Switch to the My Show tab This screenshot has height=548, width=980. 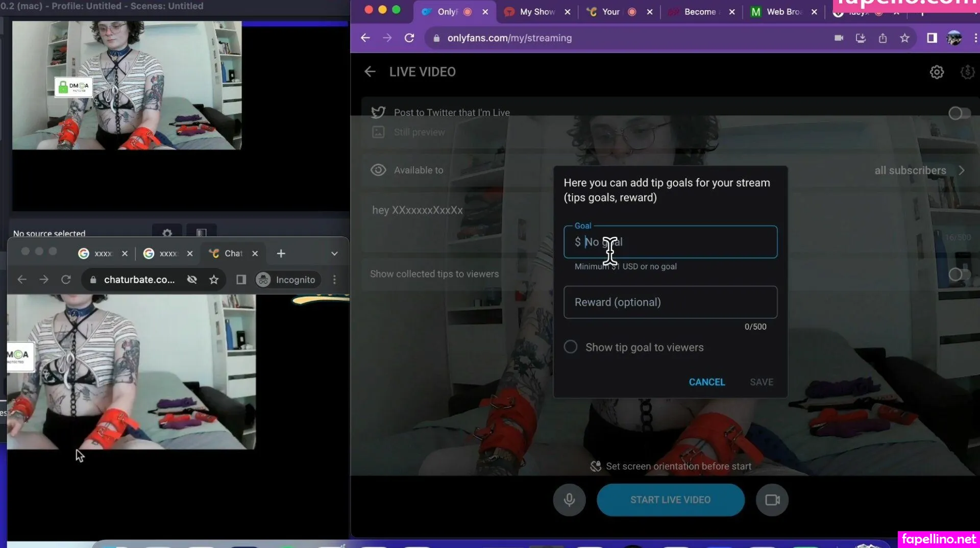point(537,12)
